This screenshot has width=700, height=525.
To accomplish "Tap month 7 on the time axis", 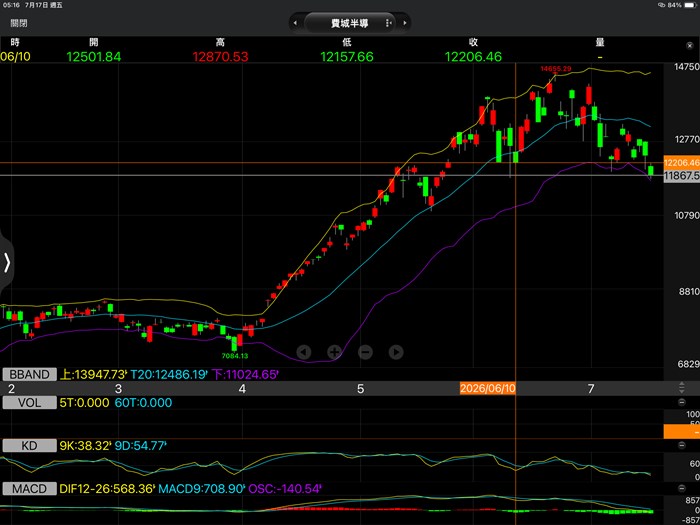I will [x=591, y=388].
